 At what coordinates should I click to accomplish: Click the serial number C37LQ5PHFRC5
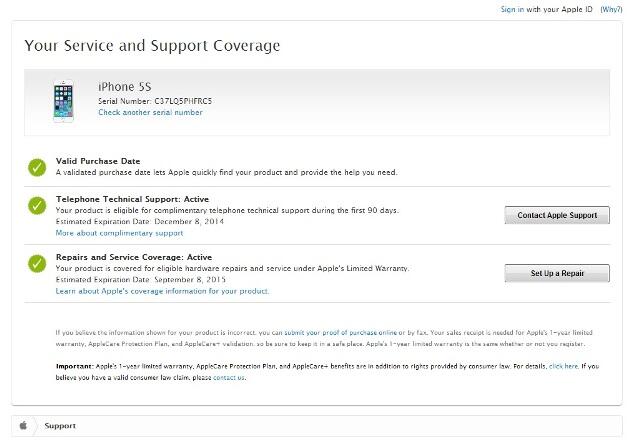click(x=183, y=101)
